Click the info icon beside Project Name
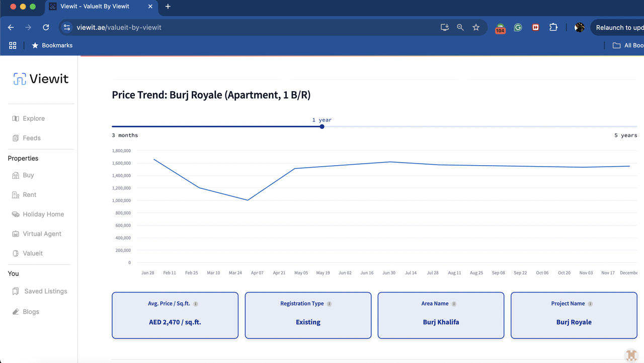 tap(590, 304)
